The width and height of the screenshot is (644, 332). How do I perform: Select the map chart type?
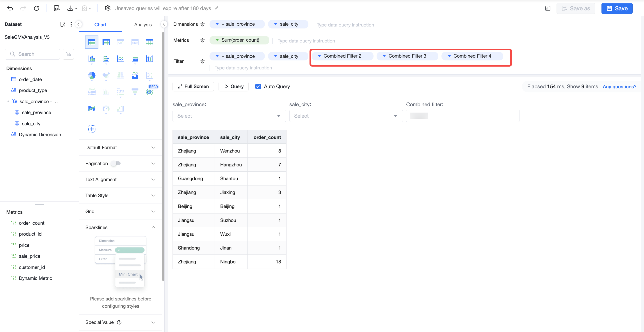click(x=106, y=75)
